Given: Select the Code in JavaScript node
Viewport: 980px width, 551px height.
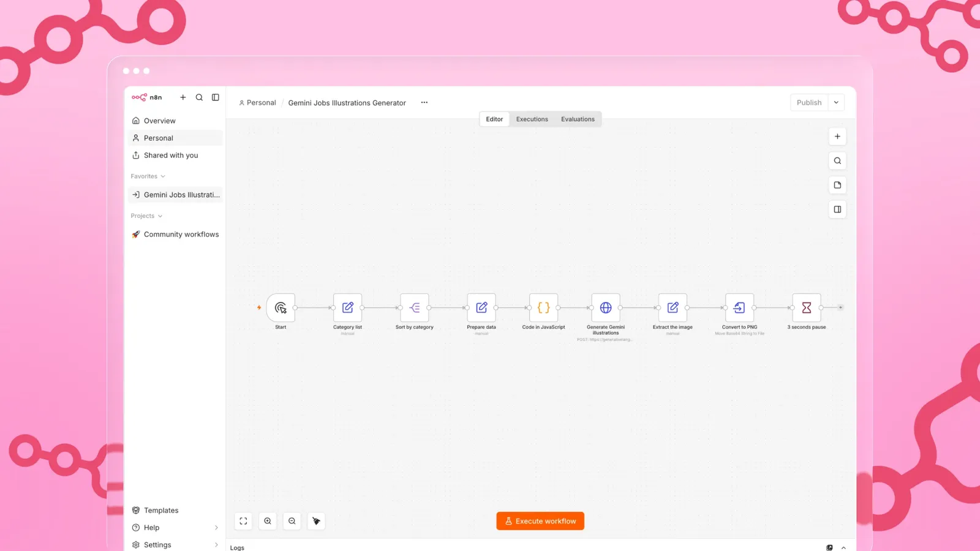Looking at the screenshot, I should [x=543, y=307].
